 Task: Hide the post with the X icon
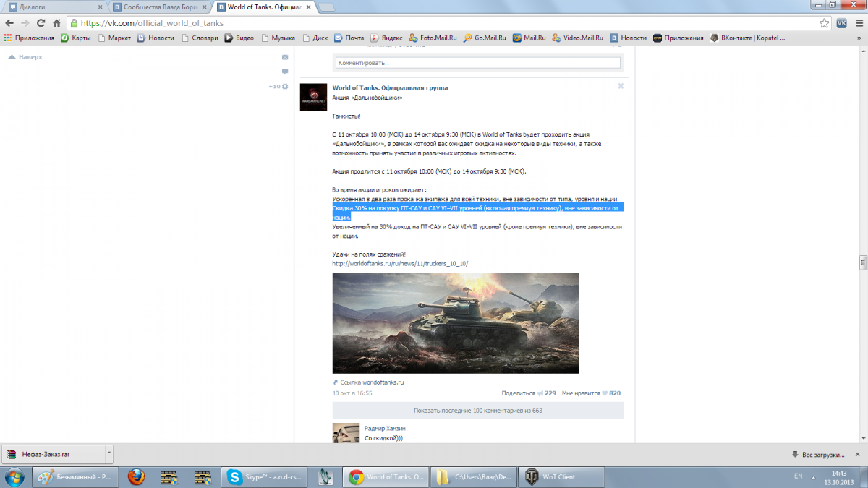point(621,86)
